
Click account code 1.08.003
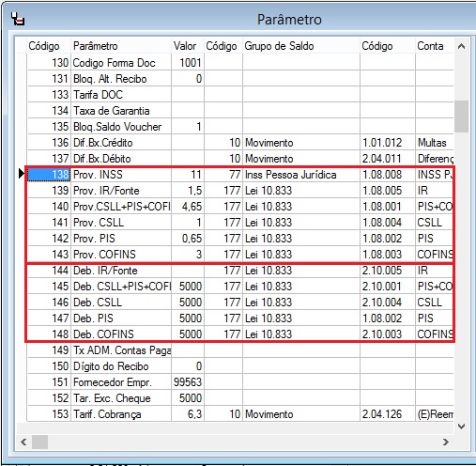(388, 255)
